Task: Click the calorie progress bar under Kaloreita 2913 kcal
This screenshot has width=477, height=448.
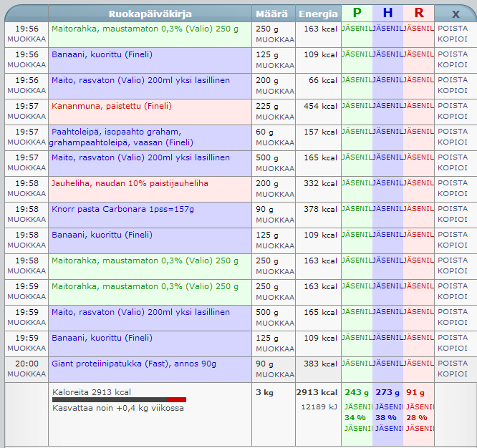Action: click(119, 399)
